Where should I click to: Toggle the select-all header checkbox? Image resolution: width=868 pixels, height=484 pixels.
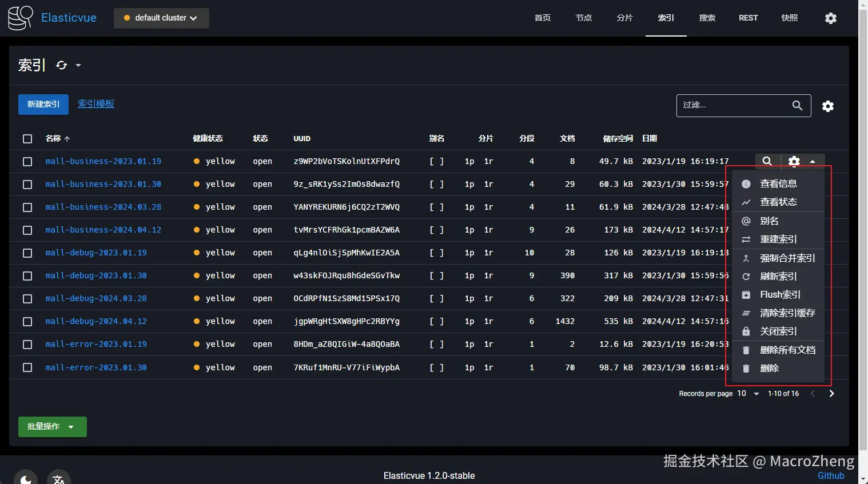point(27,139)
